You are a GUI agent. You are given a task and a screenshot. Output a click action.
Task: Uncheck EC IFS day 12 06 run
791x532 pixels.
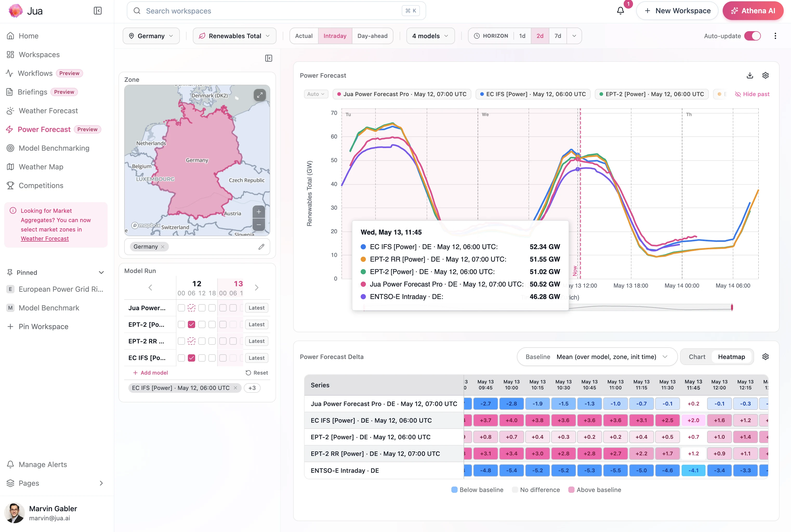[192, 358]
